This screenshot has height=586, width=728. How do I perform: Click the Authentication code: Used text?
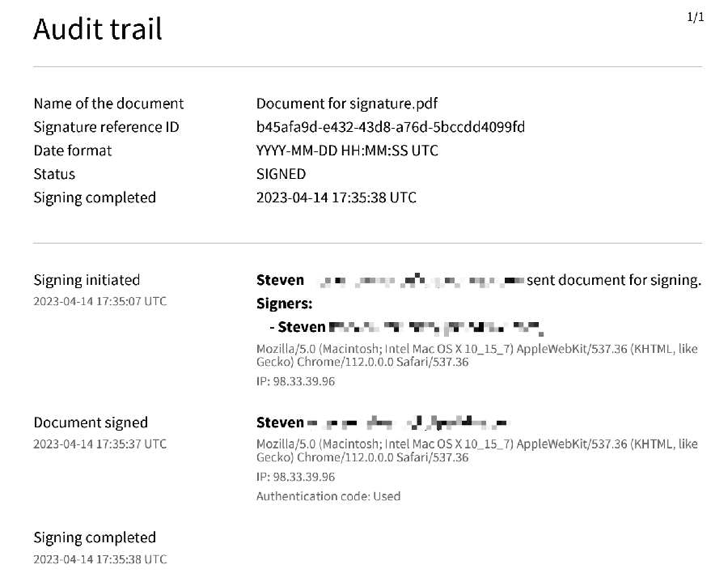328,496
